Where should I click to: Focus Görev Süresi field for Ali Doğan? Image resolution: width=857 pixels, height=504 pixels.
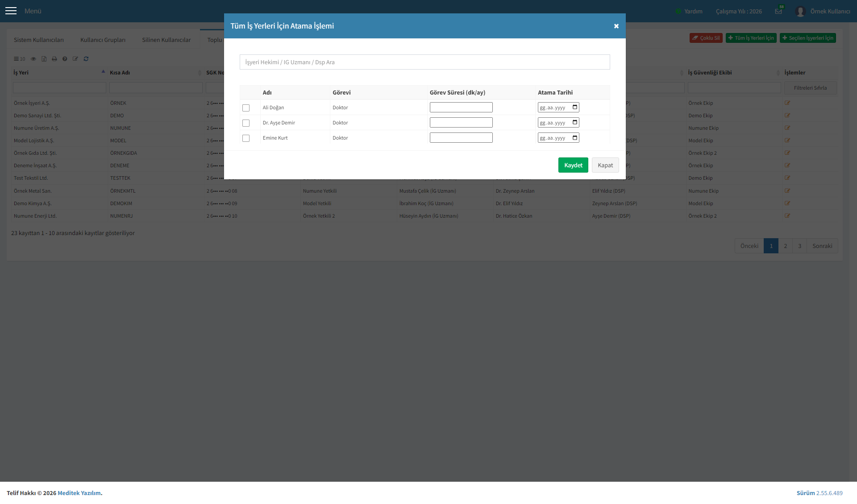tap(461, 107)
